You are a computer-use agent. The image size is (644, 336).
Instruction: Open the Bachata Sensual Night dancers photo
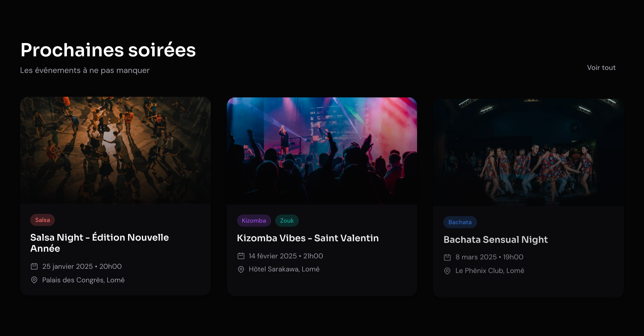point(528,152)
